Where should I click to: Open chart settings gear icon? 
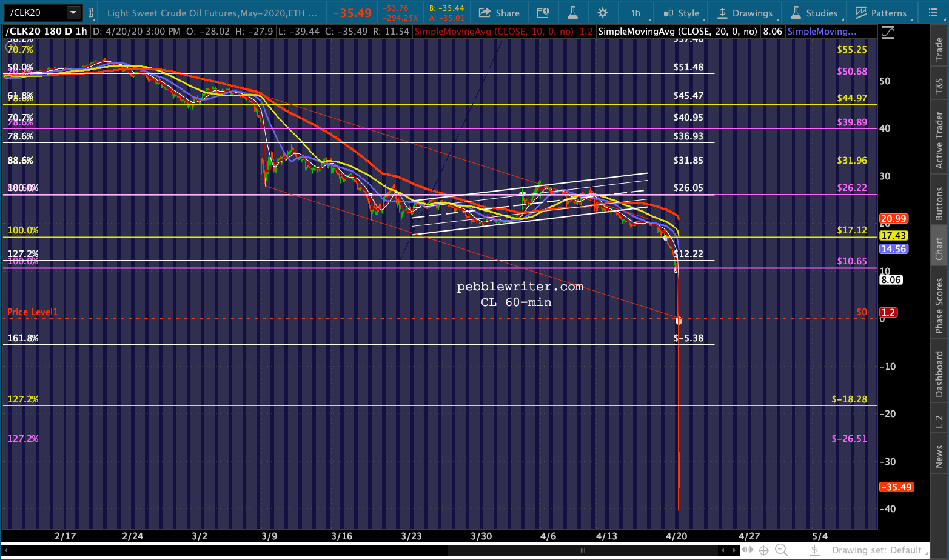coord(602,13)
